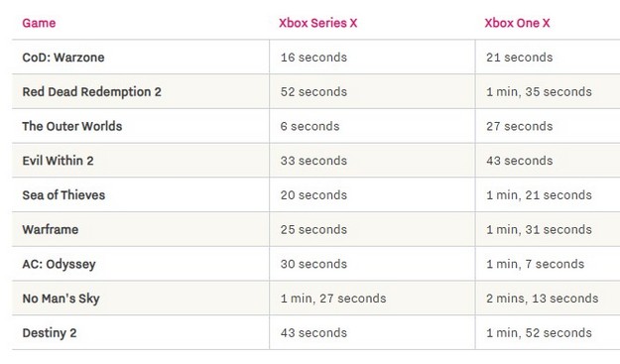Screen dimensions: 620x364
Task: Click the 1 min, 35 seconds cell
Action: click(539, 91)
